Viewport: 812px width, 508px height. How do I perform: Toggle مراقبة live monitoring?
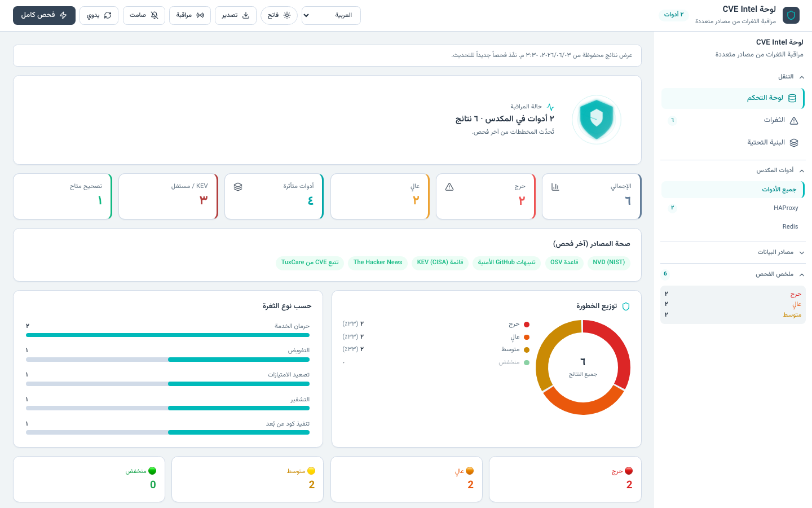tap(190, 16)
